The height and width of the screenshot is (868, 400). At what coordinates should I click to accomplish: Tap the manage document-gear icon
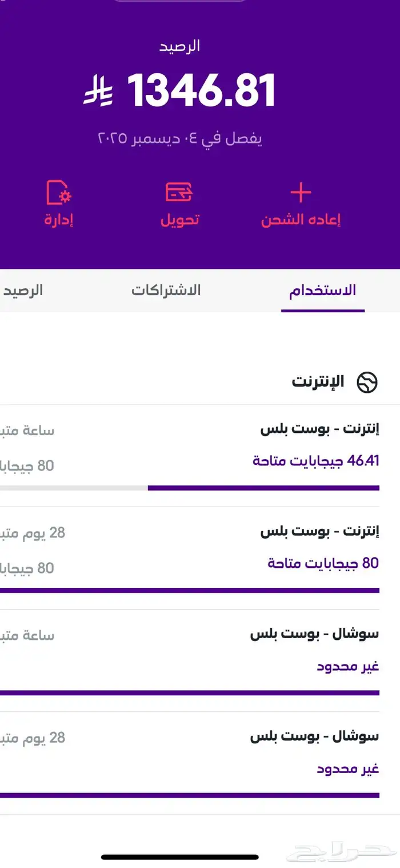(x=58, y=193)
